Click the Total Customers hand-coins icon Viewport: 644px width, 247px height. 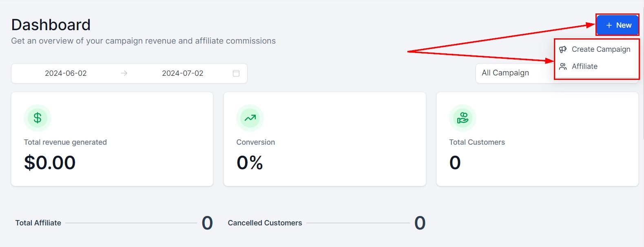pyautogui.click(x=463, y=118)
